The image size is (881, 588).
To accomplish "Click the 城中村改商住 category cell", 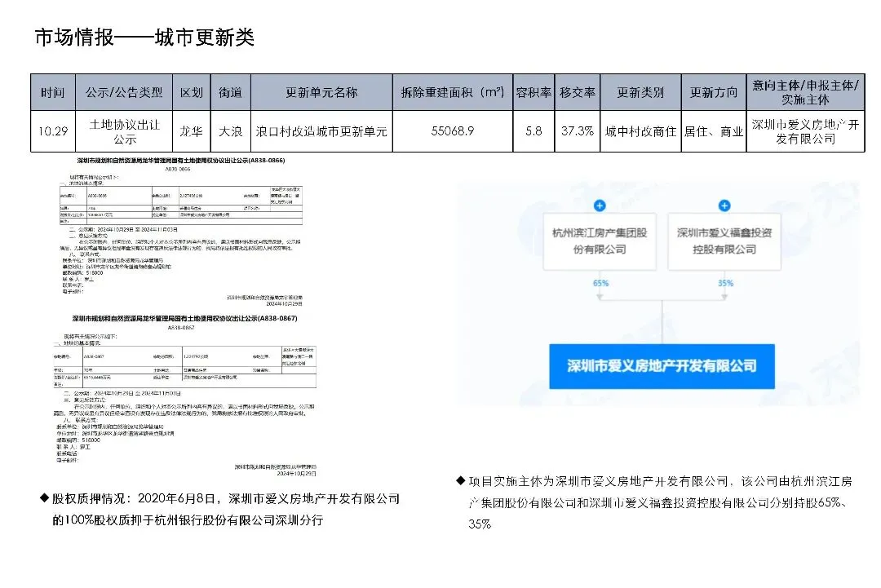I will [x=640, y=131].
